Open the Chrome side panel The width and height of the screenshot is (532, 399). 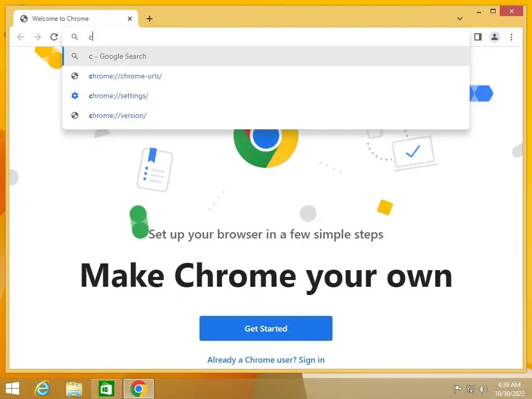click(478, 37)
